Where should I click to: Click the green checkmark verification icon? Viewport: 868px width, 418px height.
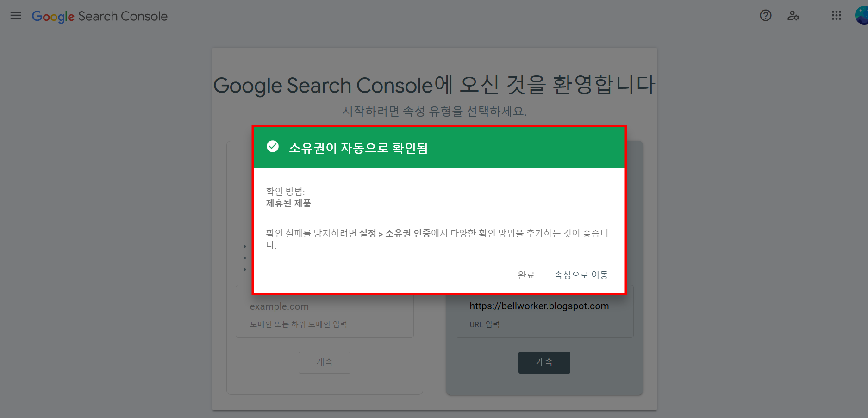(273, 147)
